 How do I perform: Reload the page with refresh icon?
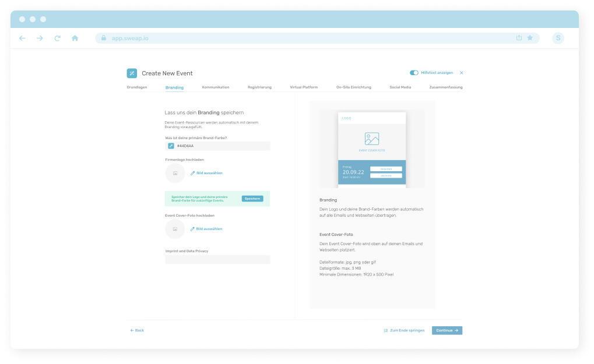(x=57, y=38)
